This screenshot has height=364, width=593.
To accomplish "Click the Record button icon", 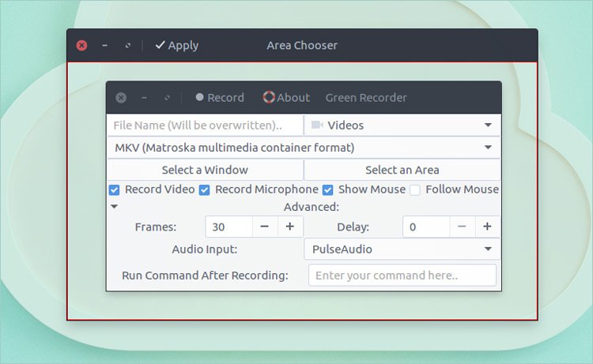I will pos(200,98).
